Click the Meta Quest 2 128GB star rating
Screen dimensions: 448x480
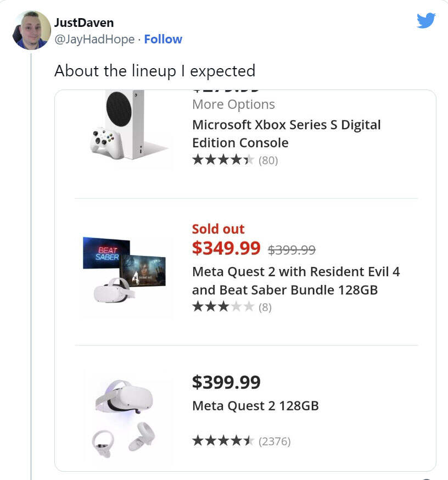click(223, 440)
